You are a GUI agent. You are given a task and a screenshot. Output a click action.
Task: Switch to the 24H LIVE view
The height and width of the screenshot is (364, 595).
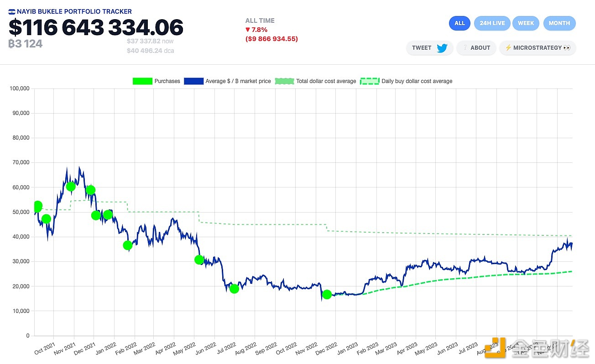(492, 23)
